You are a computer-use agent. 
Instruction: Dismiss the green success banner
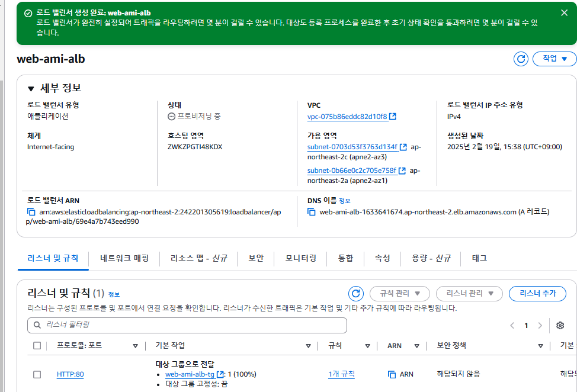pyautogui.click(x=564, y=13)
